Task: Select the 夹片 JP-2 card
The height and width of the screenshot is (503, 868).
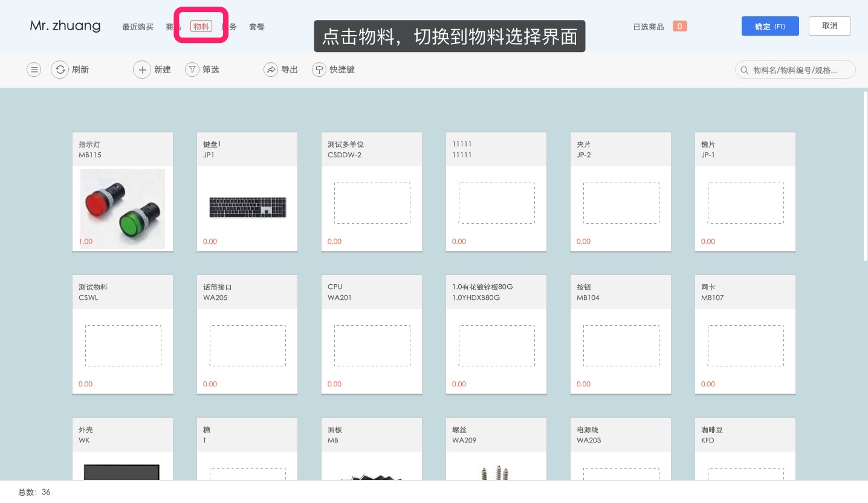Action: click(x=621, y=192)
